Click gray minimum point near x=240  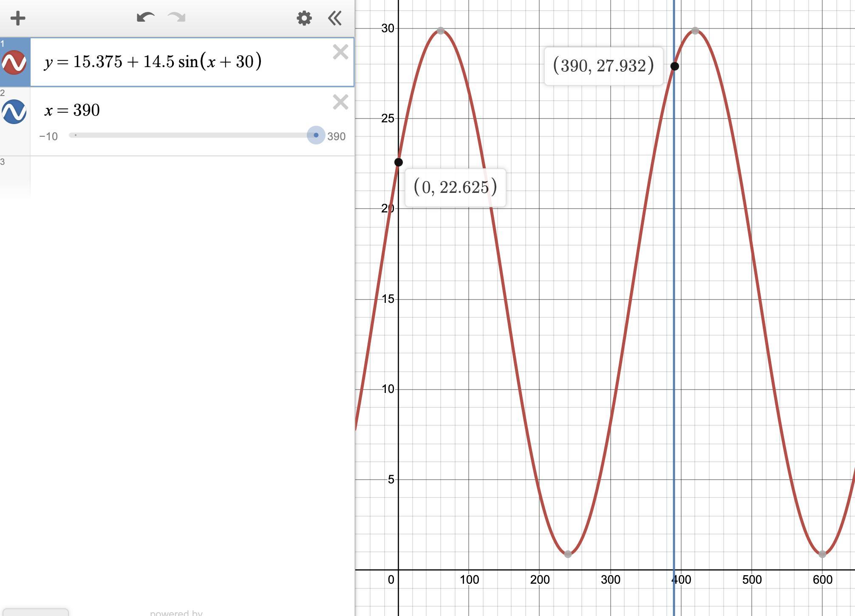point(568,554)
